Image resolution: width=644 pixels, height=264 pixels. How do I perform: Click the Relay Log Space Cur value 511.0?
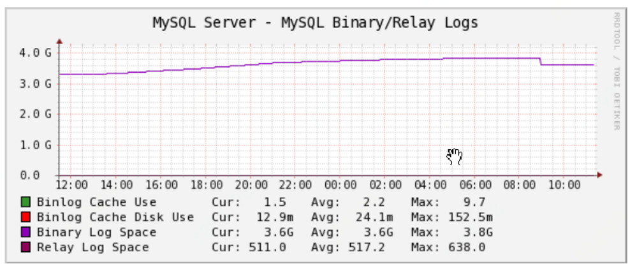coord(267,247)
